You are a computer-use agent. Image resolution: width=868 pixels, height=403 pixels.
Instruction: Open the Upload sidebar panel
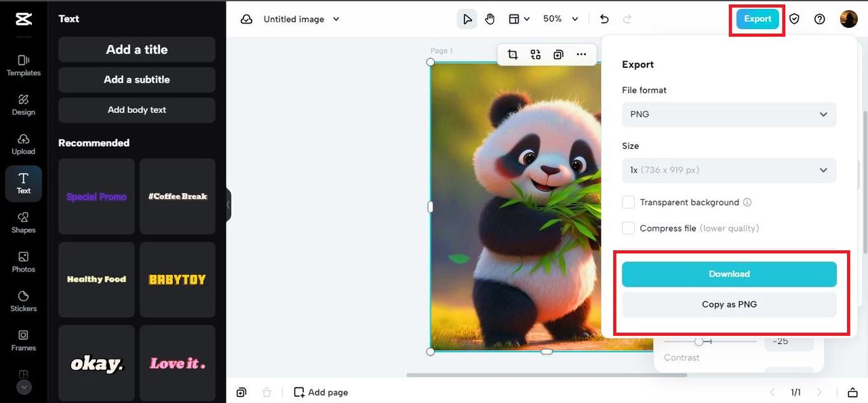coord(24,144)
